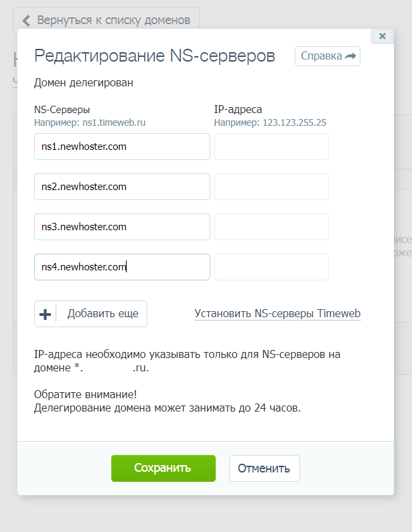Click the Редактирование NS-серверов dialog title
The image size is (412, 532).
tap(155, 56)
